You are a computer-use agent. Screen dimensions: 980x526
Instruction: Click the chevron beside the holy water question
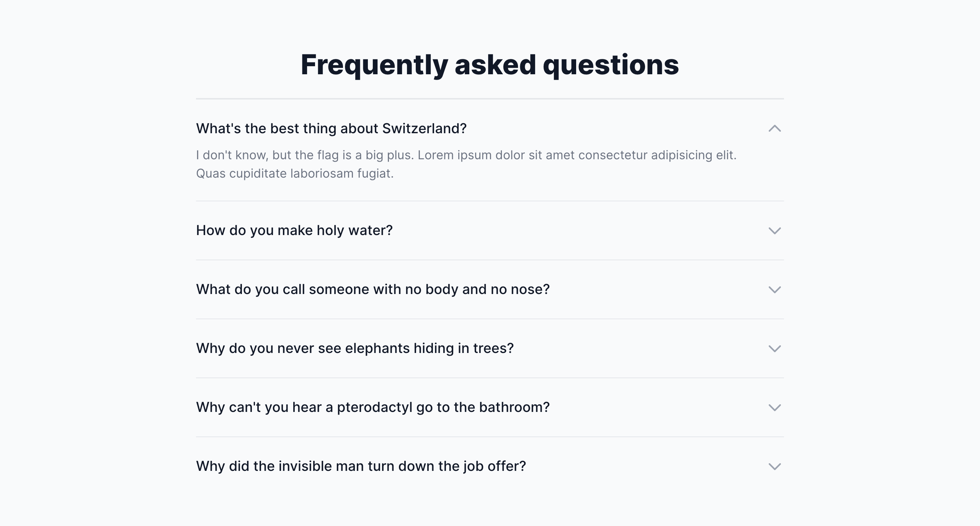774,231
